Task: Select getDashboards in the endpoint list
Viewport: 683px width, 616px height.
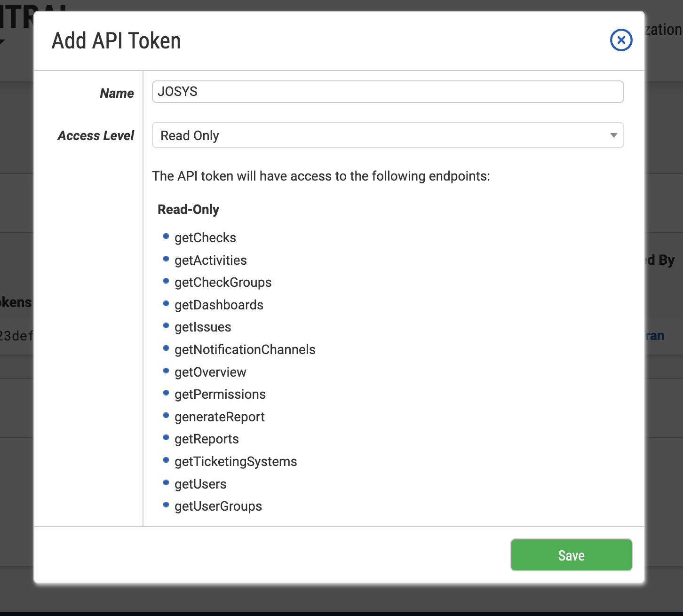Action: pyautogui.click(x=219, y=305)
